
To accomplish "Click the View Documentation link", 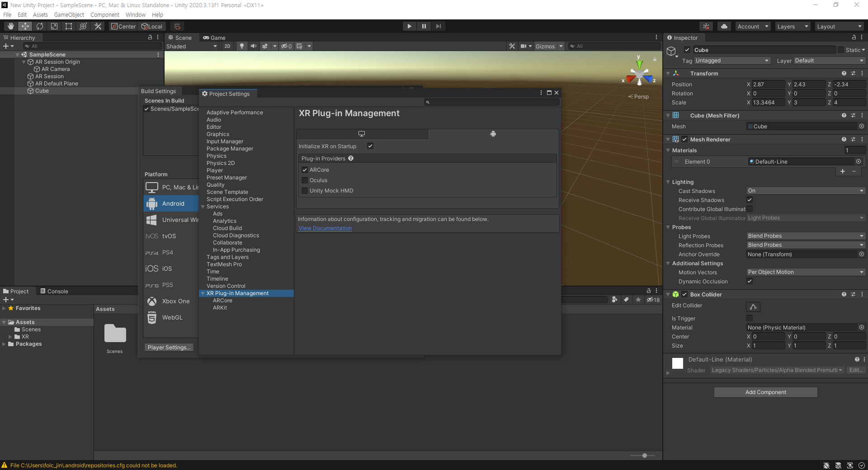I will click(x=325, y=228).
